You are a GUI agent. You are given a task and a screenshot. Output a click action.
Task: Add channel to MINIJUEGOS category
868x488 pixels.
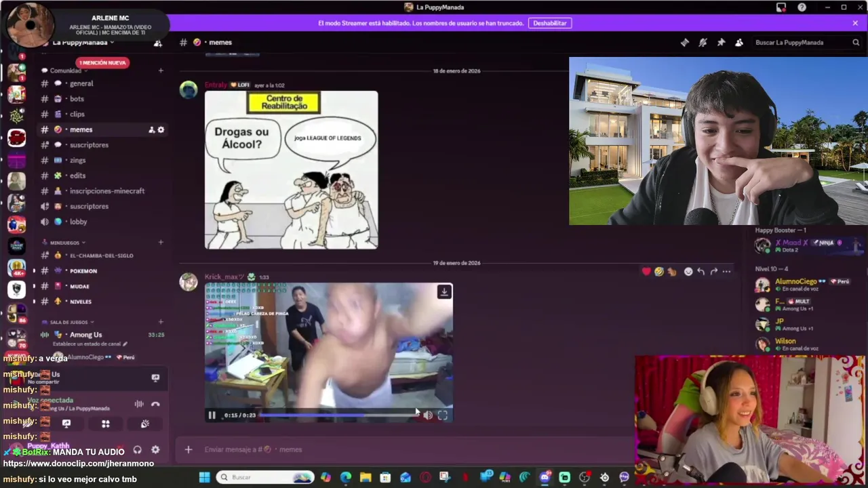(161, 243)
